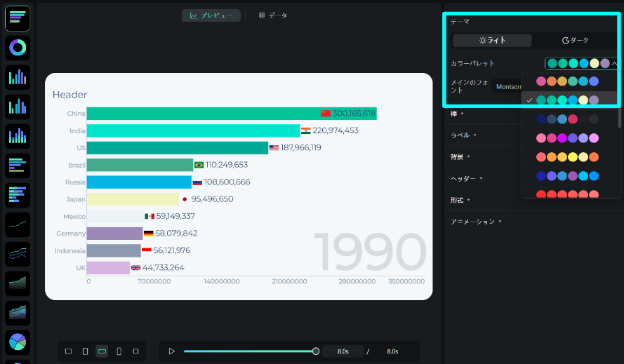Viewport: 624px width, 364px height.
Task: Pick the pink and purple color palette
Action: [x=567, y=138]
